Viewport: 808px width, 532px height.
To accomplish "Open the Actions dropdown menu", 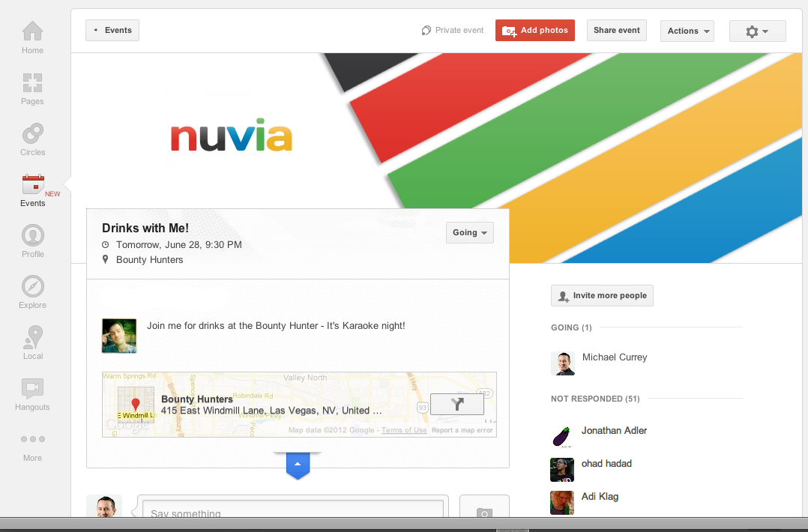I will click(x=687, y=31).
